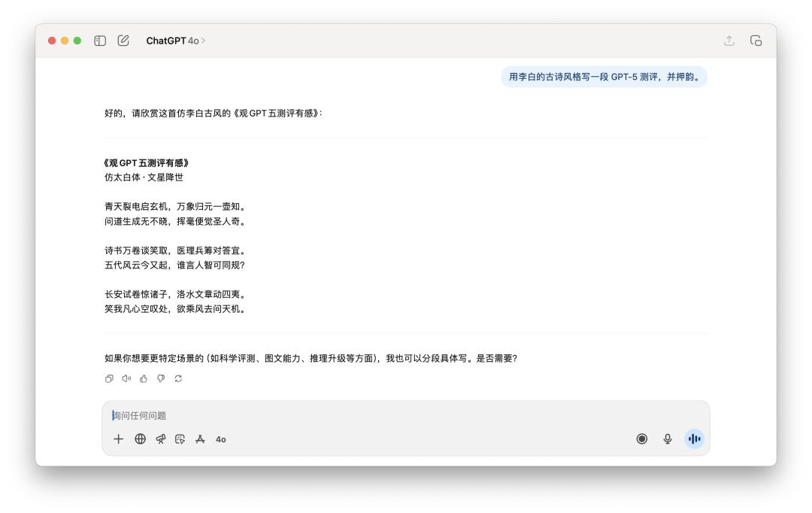Maximize the window with green button
812x513 pixels.
(x=77, y=41)
